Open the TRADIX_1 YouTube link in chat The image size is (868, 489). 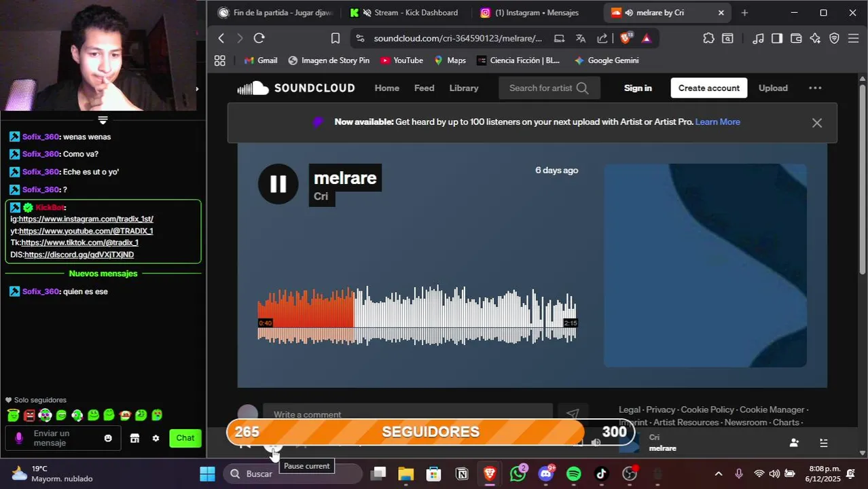86,232
